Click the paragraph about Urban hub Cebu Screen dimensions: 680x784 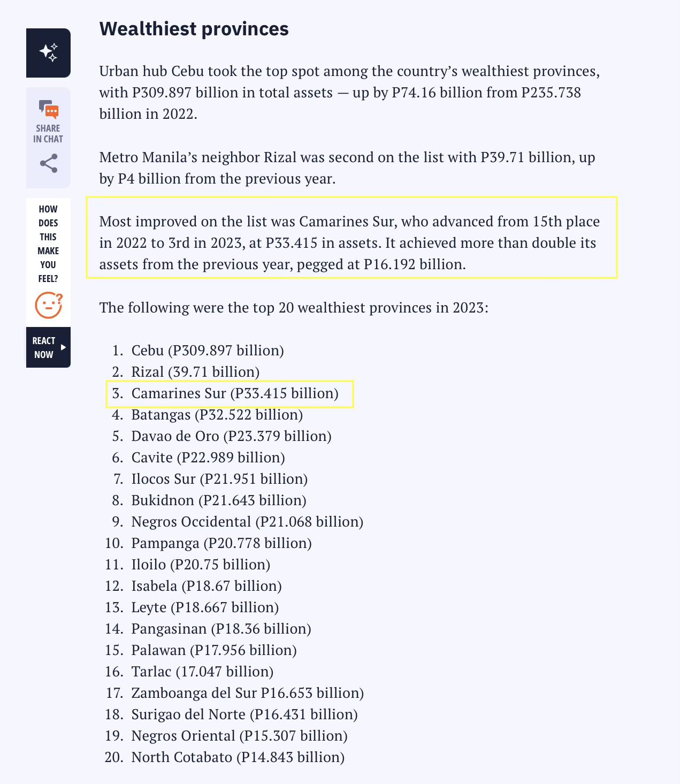pos(349,93)
